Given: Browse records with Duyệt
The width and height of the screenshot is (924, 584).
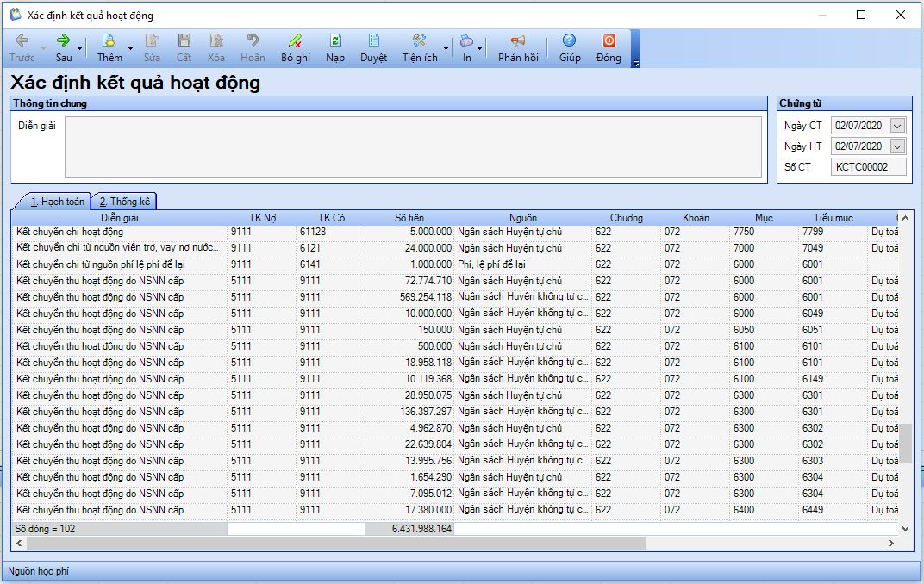Looking at the screenshot, I should pos(373,48).
